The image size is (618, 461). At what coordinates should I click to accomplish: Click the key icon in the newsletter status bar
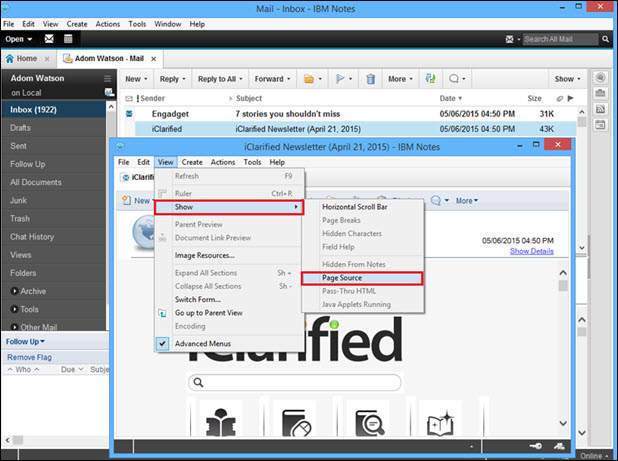pos(536,446)
